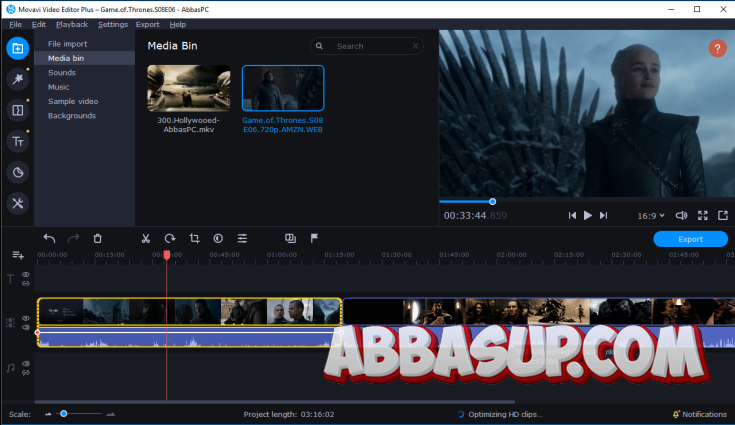Select Media bin in sidebar
This screenshot has height=425, width=735.
(x=84, y=58)
